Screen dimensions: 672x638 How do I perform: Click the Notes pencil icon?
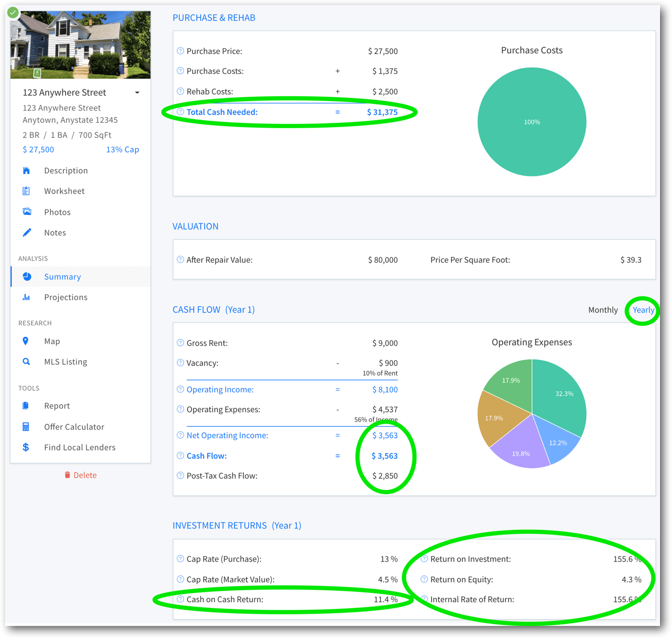click(27, 232)
